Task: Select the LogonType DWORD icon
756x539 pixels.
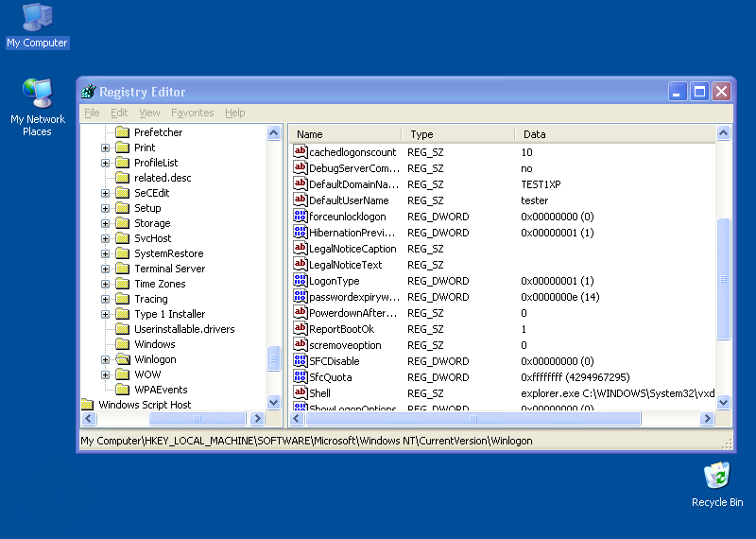Action: (x=300, y=280)
